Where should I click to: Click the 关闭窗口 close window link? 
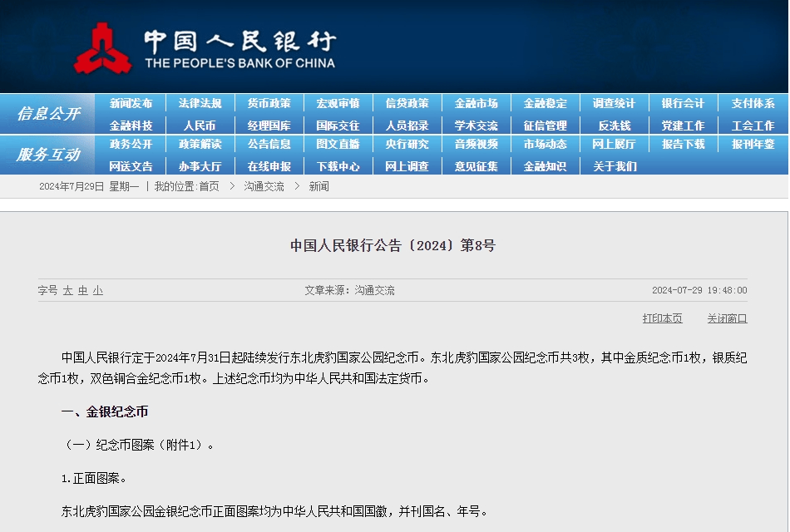tap(727, 318)
